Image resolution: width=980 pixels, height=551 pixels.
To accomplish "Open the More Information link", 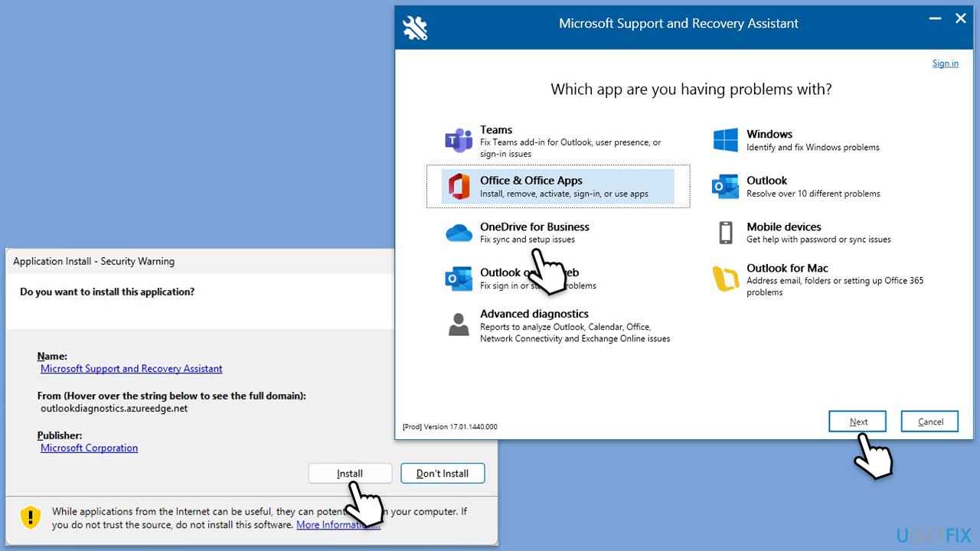I will tap(338, 525).
